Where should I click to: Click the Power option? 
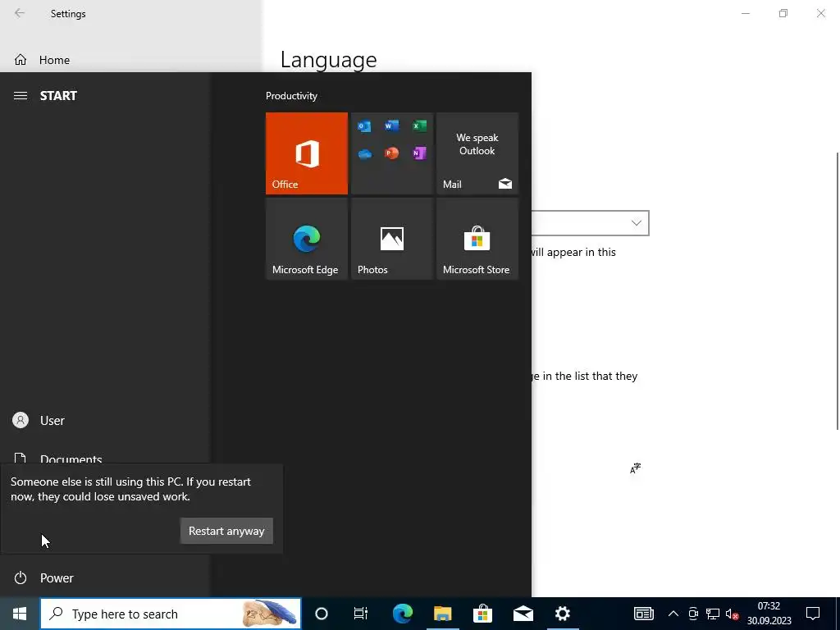[x=104, y=577]
